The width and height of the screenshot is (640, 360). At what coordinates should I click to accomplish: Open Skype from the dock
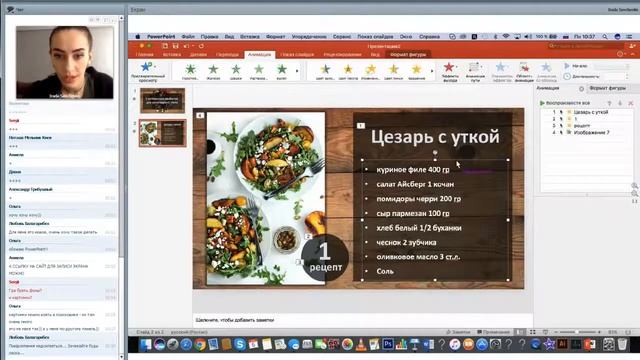pyautogui.click(x=240, y=344)
